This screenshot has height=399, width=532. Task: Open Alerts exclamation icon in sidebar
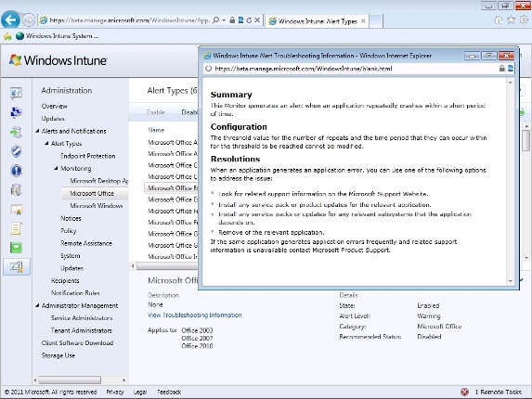pos(16,171)
